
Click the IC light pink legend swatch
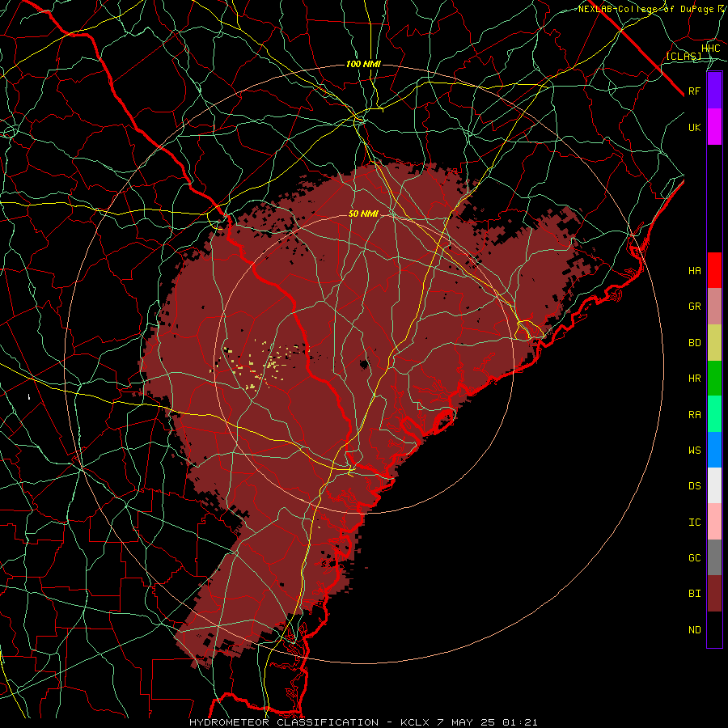[x=714, y=522]
